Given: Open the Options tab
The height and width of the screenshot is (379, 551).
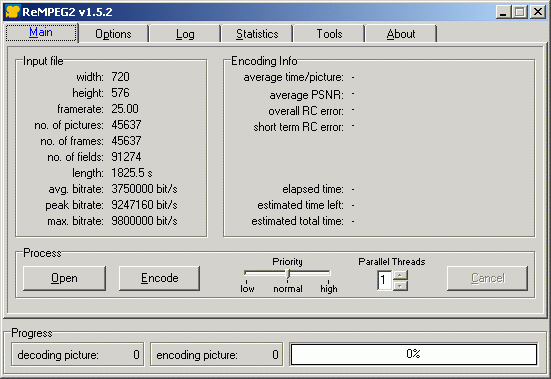Looking at the screenshot, I should [113, 34].
